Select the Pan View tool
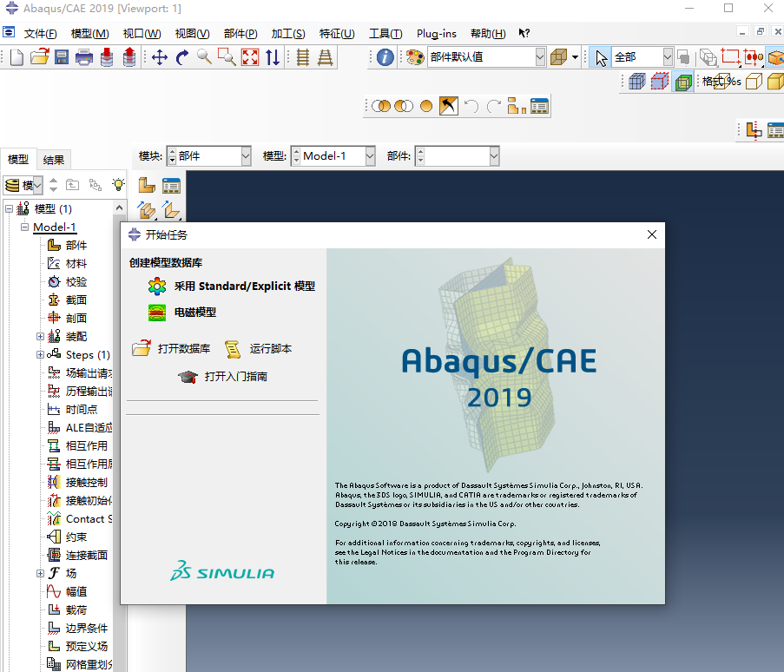 161,57
